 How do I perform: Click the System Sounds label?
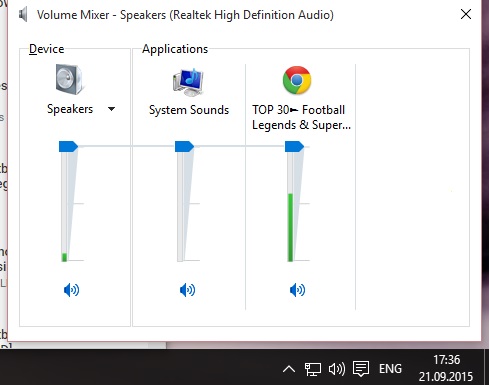click(x=189, y=110)
